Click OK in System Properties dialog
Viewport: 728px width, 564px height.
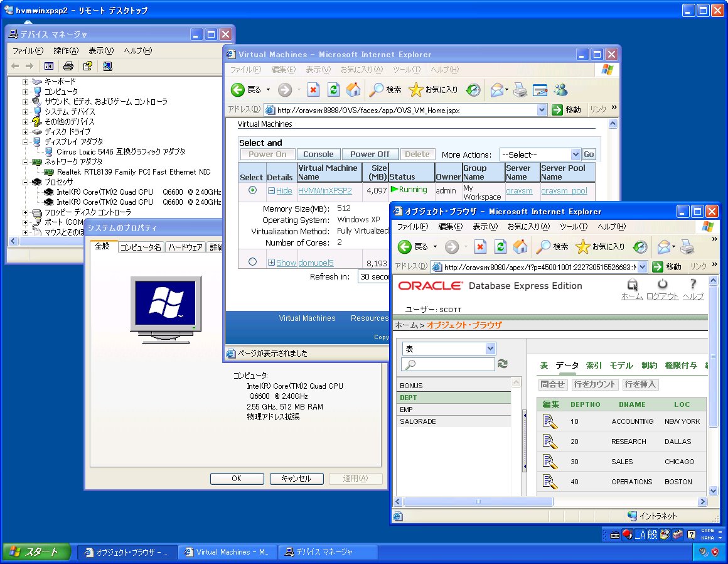237,479
